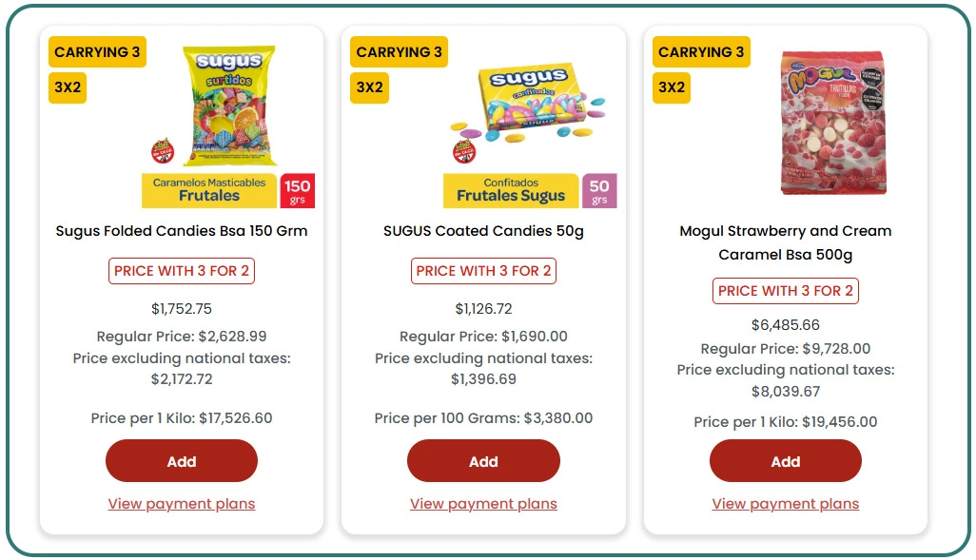This screenshot has height=560, width=976.
Task: Click the purple 50 grs weight label
Action: (599, 190)
